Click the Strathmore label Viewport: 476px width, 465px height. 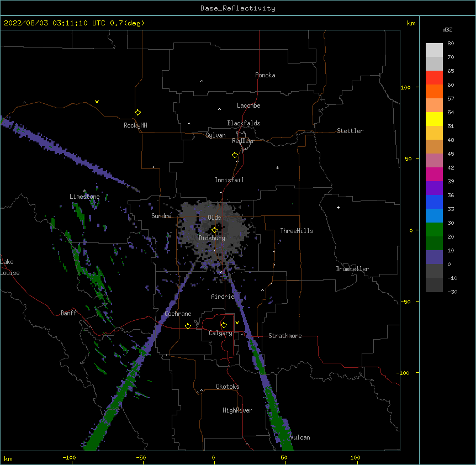[285, 336]
